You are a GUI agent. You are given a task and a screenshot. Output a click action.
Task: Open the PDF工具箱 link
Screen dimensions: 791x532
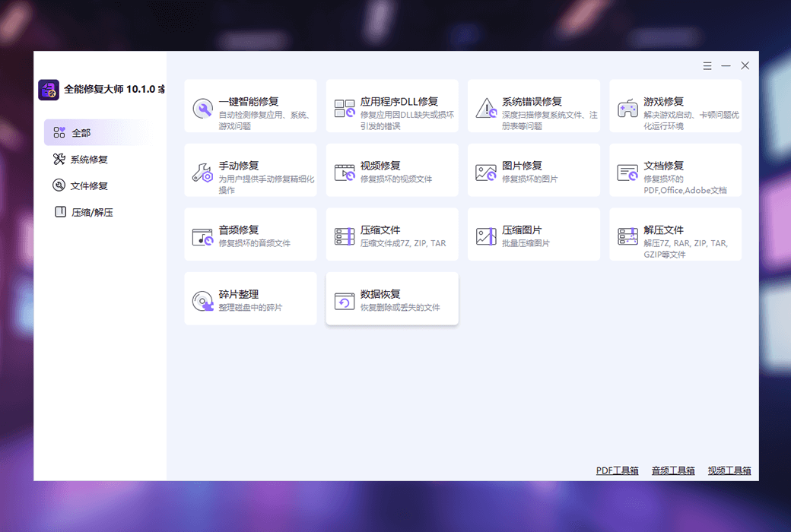coord(617,471)
